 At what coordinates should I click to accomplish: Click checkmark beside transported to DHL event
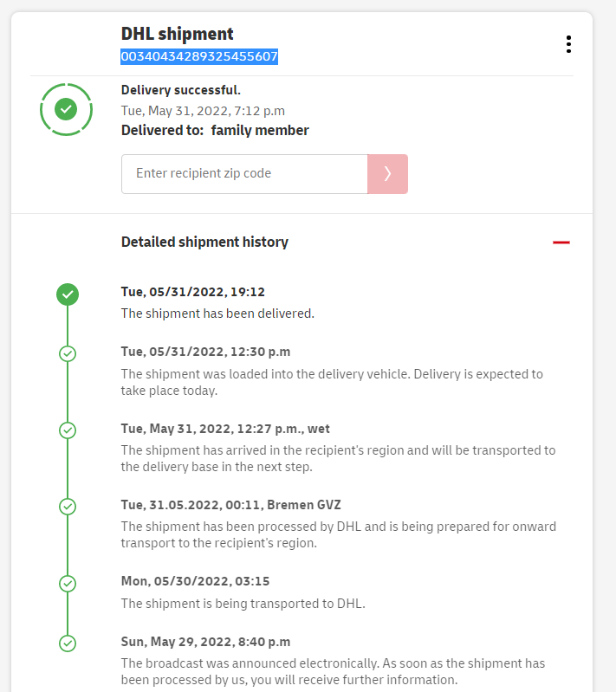[68, 583]
